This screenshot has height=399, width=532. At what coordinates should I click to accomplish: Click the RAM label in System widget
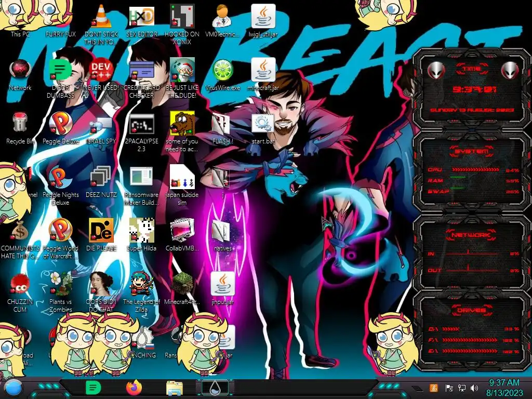point(435,181)
